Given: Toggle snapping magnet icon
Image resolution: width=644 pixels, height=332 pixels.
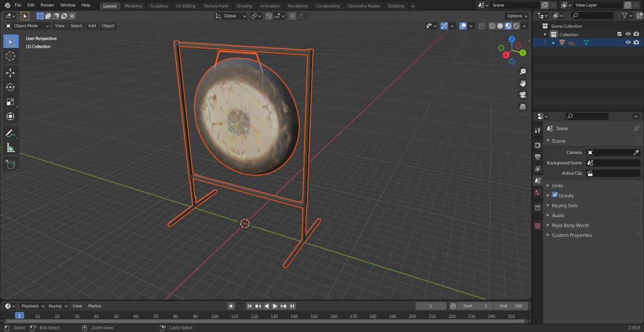Looking at the screenshot, I should tap(268, 16).
